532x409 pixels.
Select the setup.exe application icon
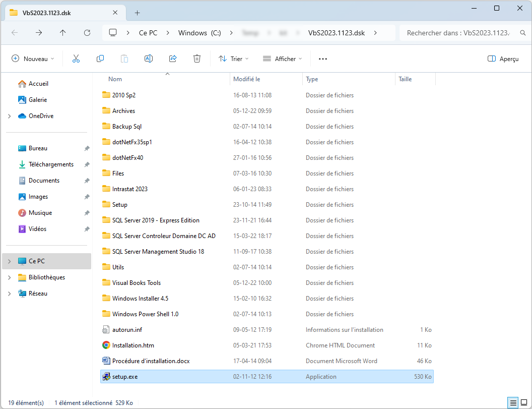pos(106,376)
